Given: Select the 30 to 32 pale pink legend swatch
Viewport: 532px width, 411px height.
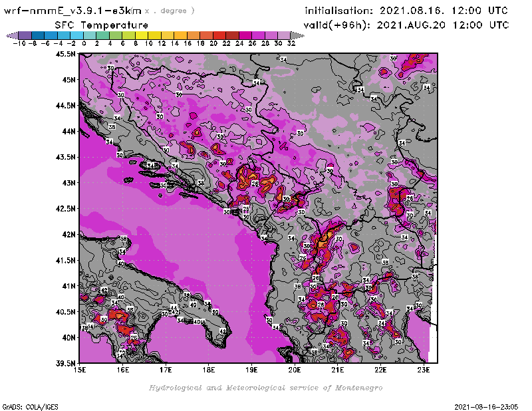Looking at the screenshot, I should 284,35.
